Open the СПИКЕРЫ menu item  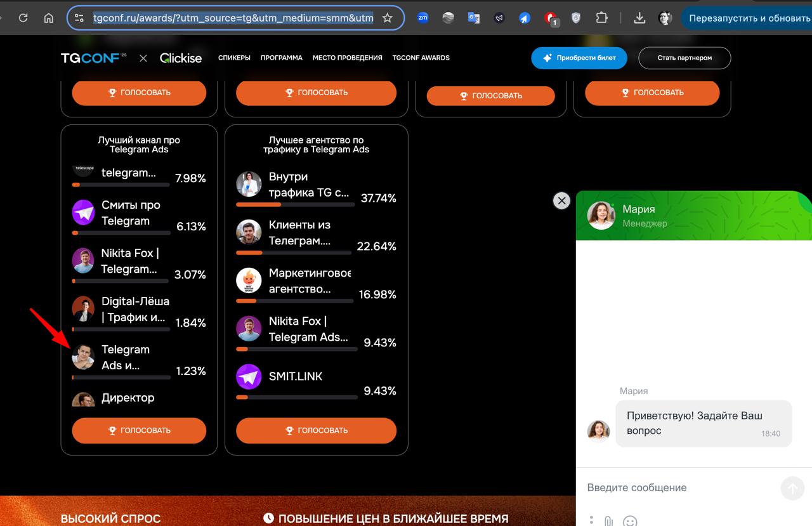point(234,58)
